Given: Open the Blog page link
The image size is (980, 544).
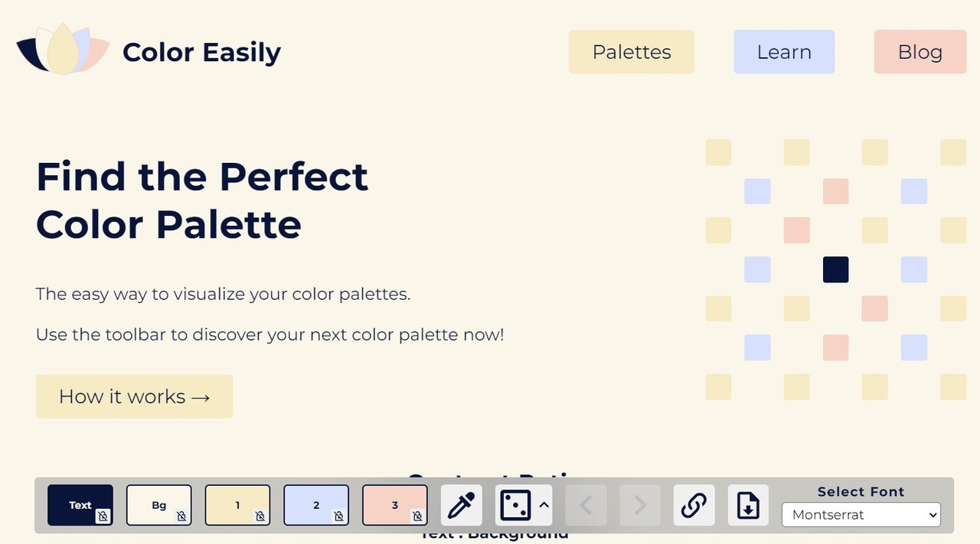Looking at the screenshot, I should 920,52.
